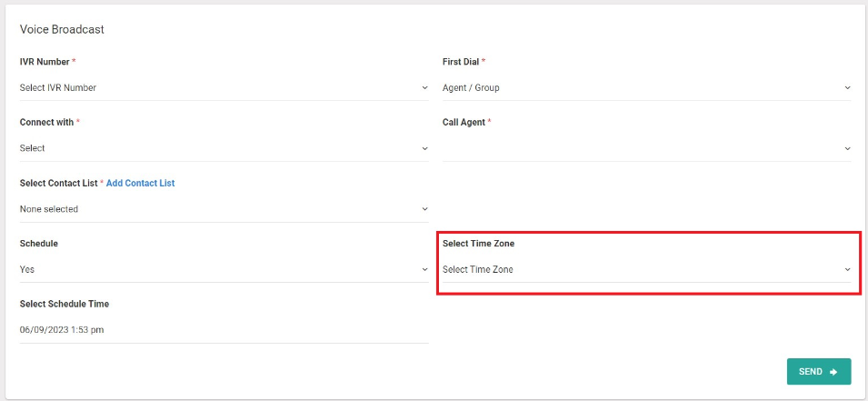
Task: Click the Voice Broadcast heading
Action: point(62,29)
